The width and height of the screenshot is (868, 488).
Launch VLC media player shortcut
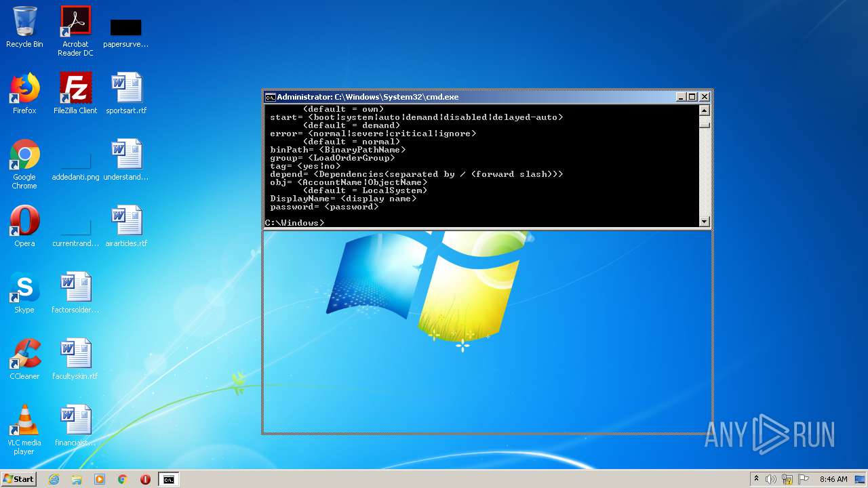tap(24, 430)
